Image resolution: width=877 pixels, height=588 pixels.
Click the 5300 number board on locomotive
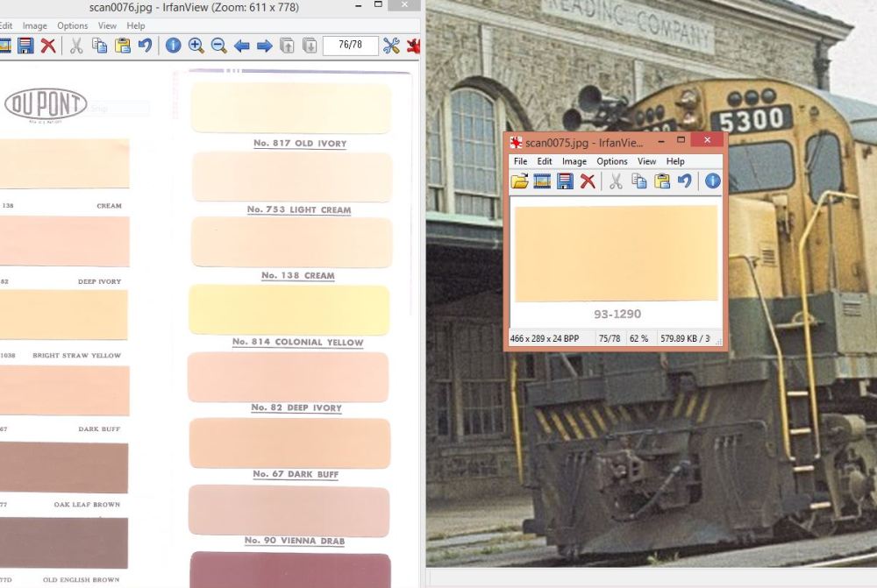coord(752,119)
